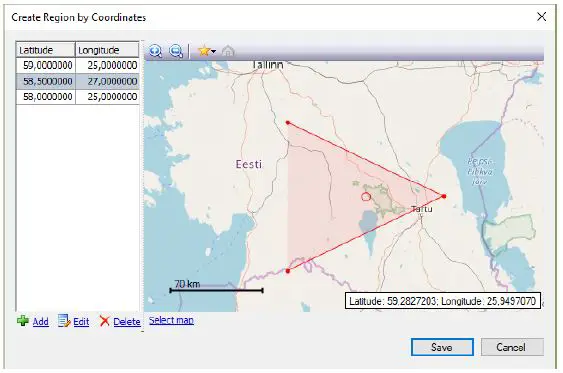Image resolution: width=563 pixels, height=373 pixels.
Task: Click the Delete link
Action: click(127, 322)
